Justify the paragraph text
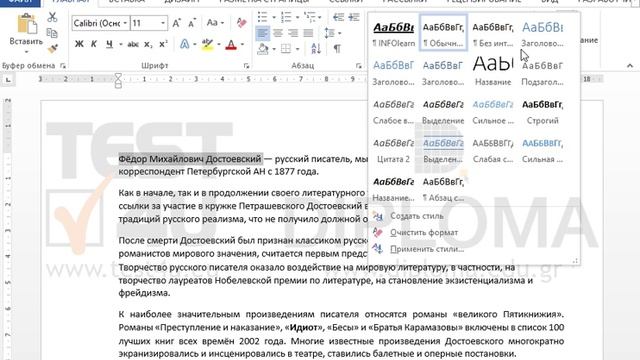Screen dimensions: 640x360 (x=309, y=33)
